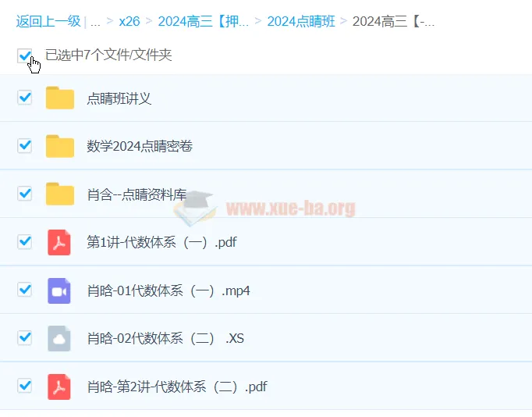The image size is (532, 417).
Task: Uncheck the 肖晗-01代数体系（一）.mp4 checkbox
Action: pyautogui.click(x=25, y=290)
